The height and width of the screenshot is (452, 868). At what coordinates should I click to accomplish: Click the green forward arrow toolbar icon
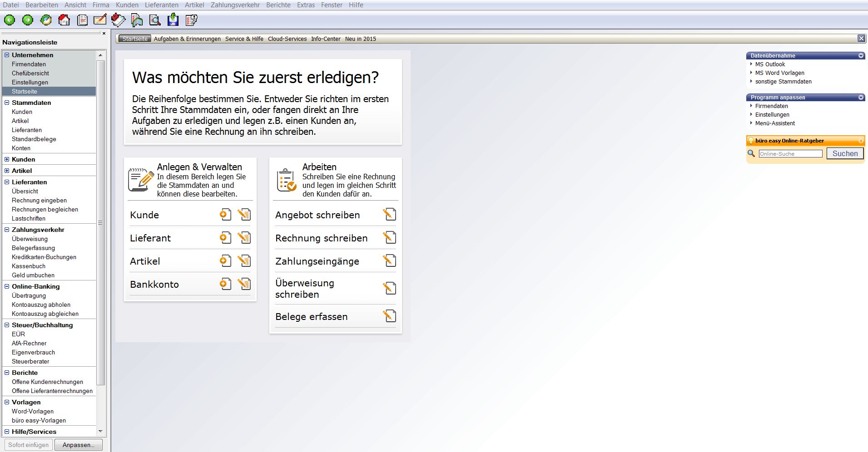[x=28, y=20]
